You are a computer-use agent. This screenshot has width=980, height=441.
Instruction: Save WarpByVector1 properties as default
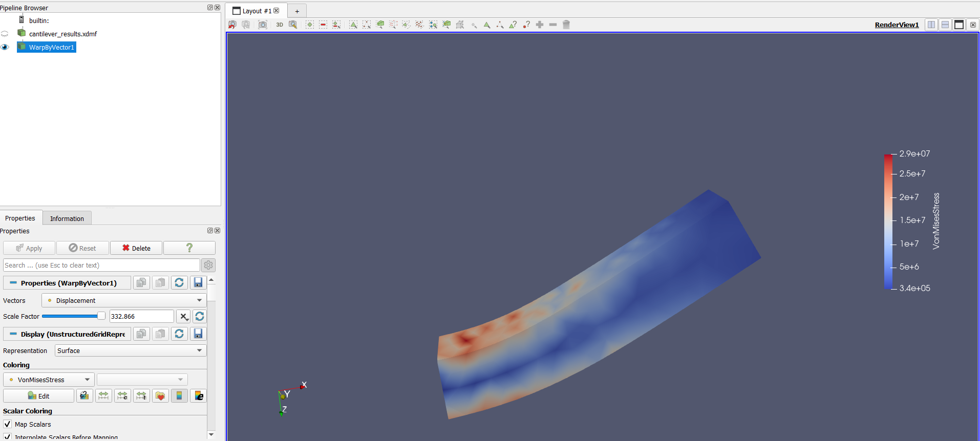198,282
